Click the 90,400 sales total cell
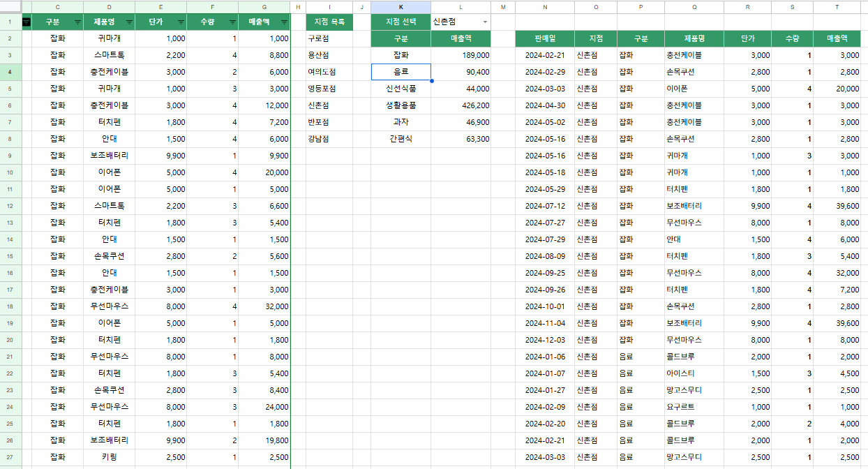This screenshot has width=868, height=469. pos(461,72)
